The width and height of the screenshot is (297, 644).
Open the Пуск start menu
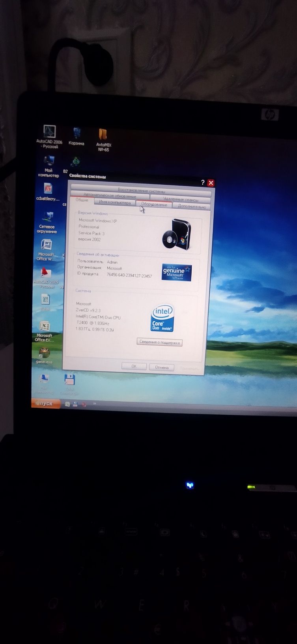pyautogui.click(x=46, y=403)
